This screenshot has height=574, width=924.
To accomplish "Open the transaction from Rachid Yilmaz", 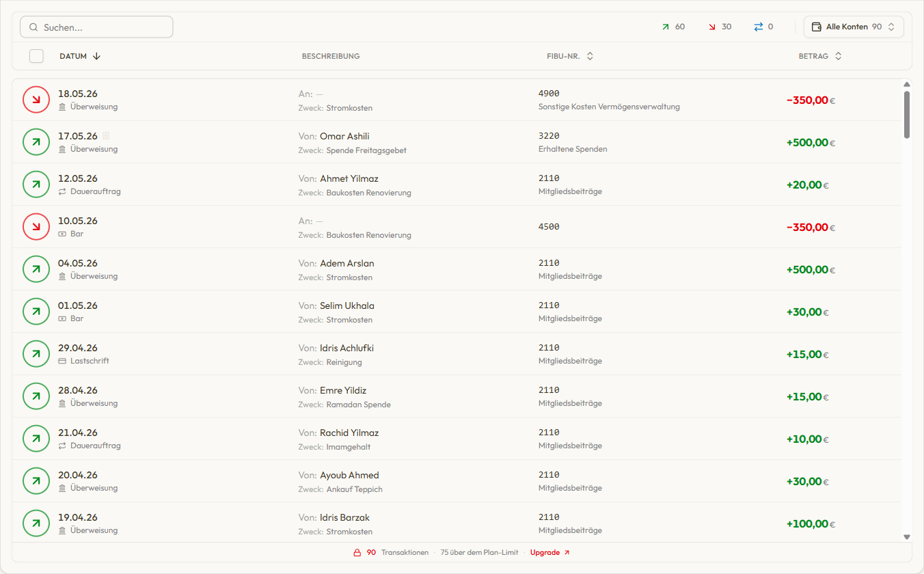I will tap(457, 439).
